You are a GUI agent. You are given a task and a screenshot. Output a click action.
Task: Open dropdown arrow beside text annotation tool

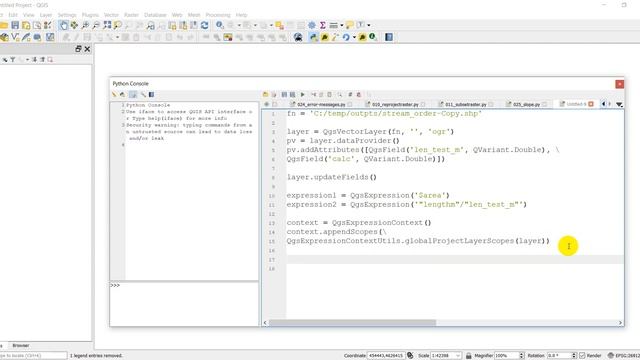(369, 25)
